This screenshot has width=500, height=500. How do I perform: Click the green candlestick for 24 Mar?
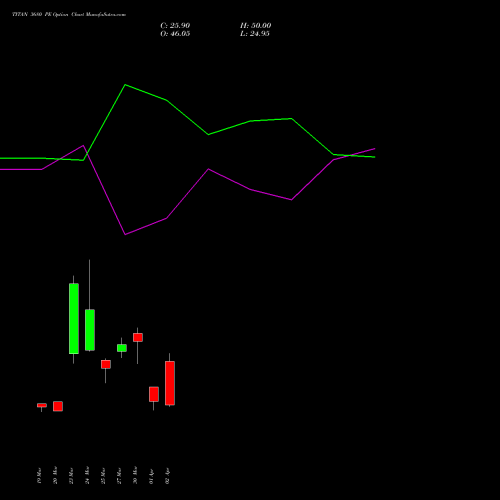point(90,330)
